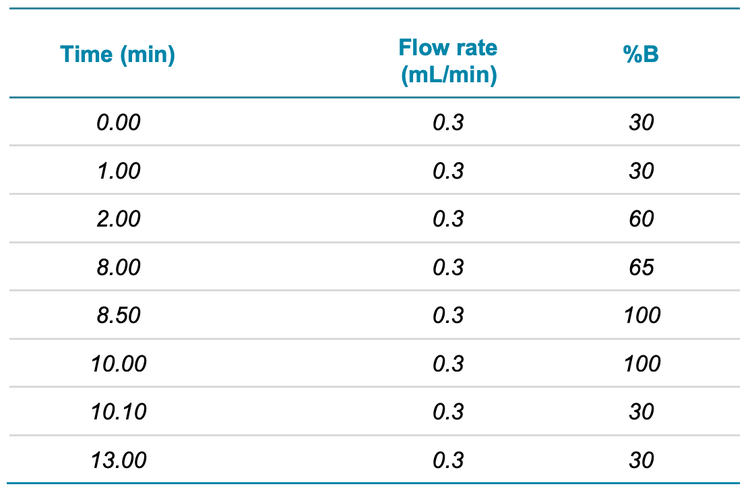Screen dimensions: 750x495
Task: Select the 8.00 time cell
Action: point(118,268)
